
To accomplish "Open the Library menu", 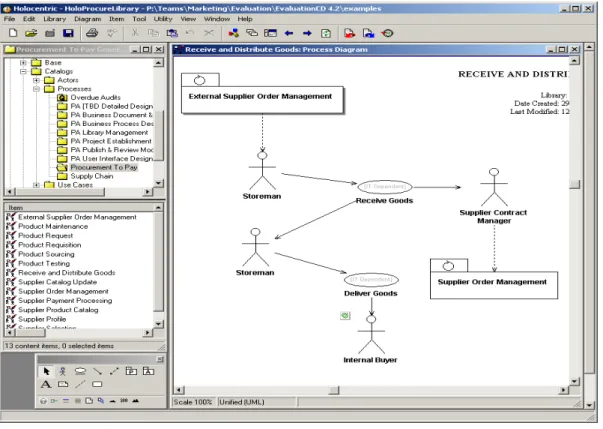I will pyautogui.click(x=54, y=19).
